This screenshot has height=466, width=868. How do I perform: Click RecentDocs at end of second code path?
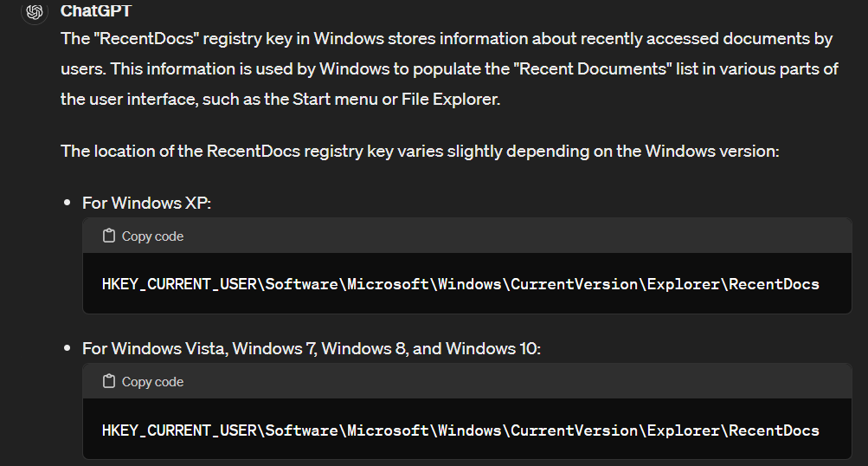tap(774, 430)
